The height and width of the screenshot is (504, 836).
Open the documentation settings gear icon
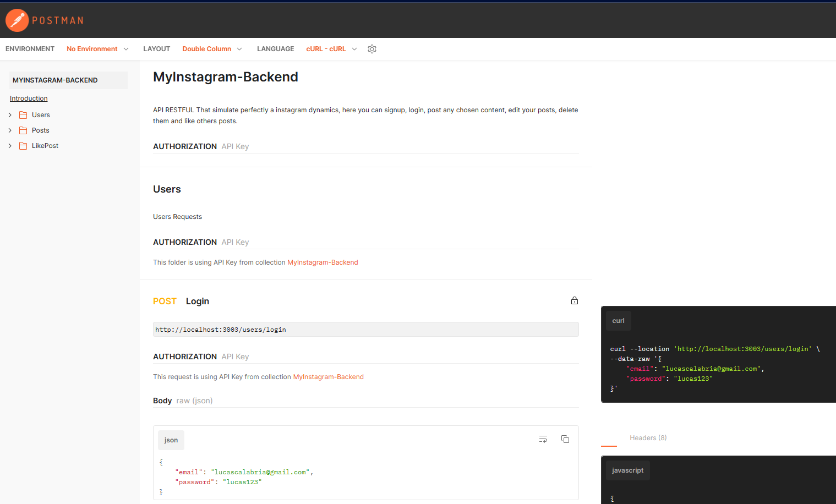(372, 49)
